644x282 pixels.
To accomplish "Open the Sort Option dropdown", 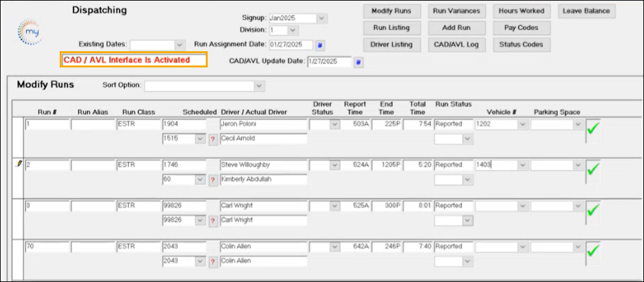I will pos(260,86).
